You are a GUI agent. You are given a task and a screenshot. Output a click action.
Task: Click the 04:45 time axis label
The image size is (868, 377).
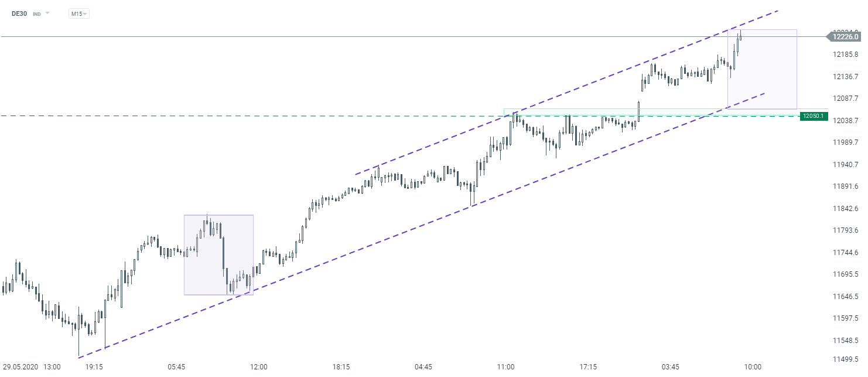tap(423, 367)
